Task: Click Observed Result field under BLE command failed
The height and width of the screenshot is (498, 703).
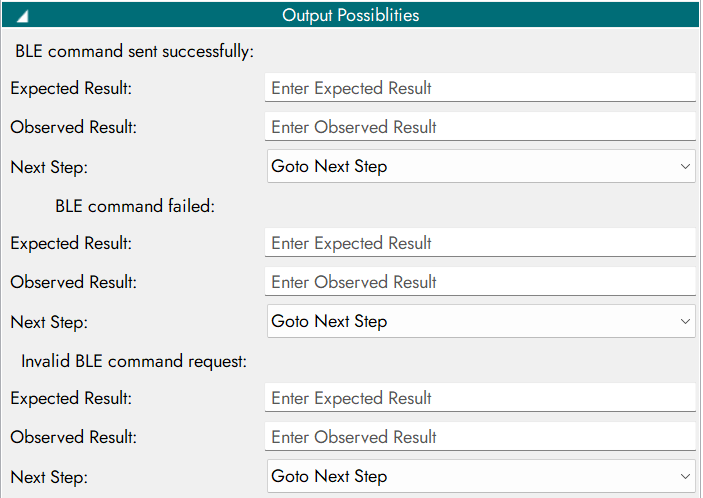Action: (480, 282)
